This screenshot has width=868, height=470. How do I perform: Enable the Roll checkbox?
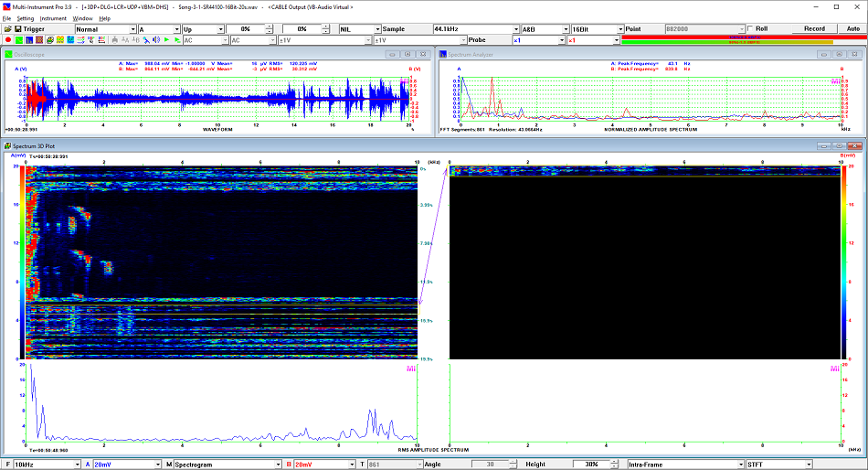pyautogui.click(x=750, y=28)
